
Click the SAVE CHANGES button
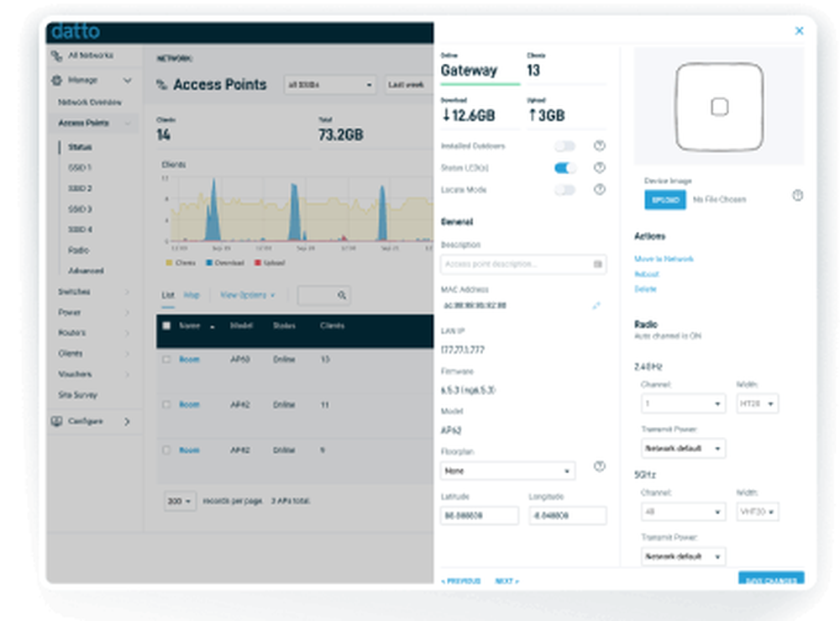tap(770, 580)
